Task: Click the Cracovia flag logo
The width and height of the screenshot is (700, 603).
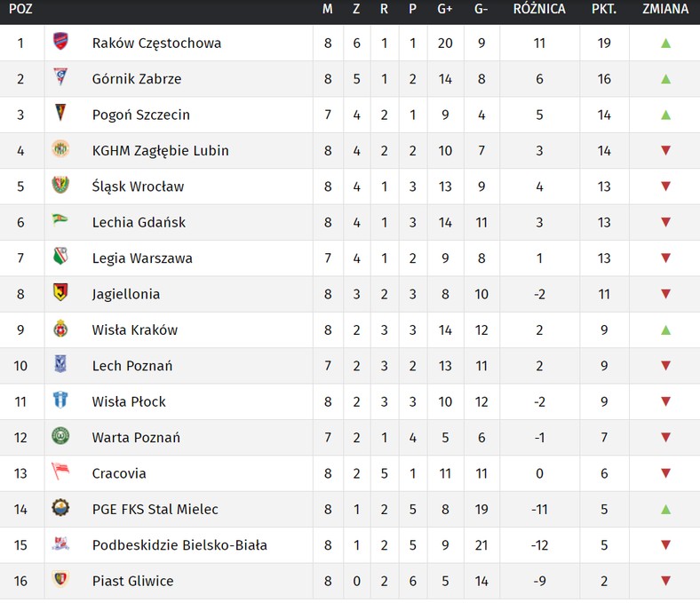Action: (60, 471)
